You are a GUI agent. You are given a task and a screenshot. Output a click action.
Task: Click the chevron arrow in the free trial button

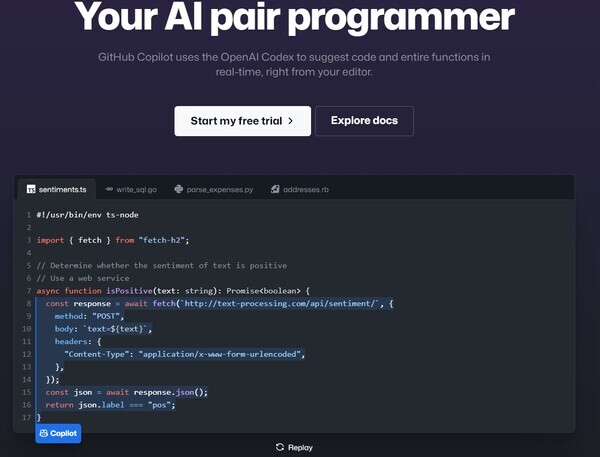click(291, 121)
